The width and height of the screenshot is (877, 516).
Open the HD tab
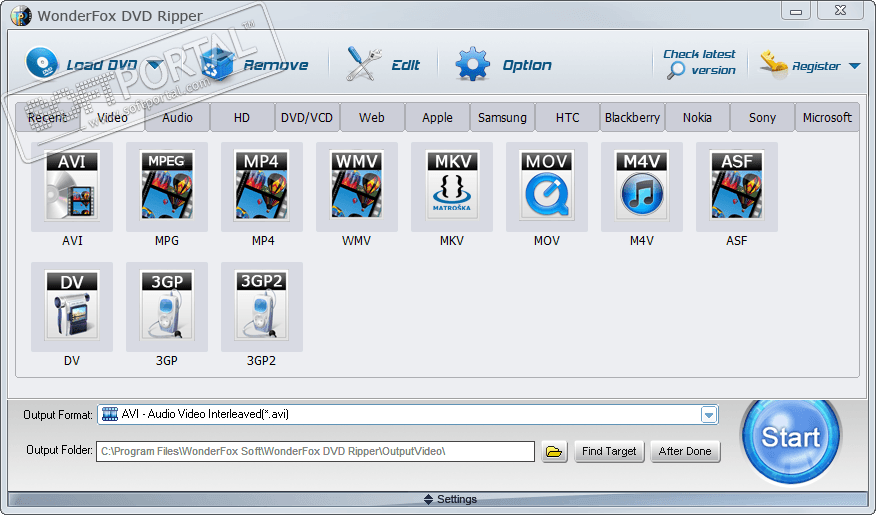[x=242, y=117]
